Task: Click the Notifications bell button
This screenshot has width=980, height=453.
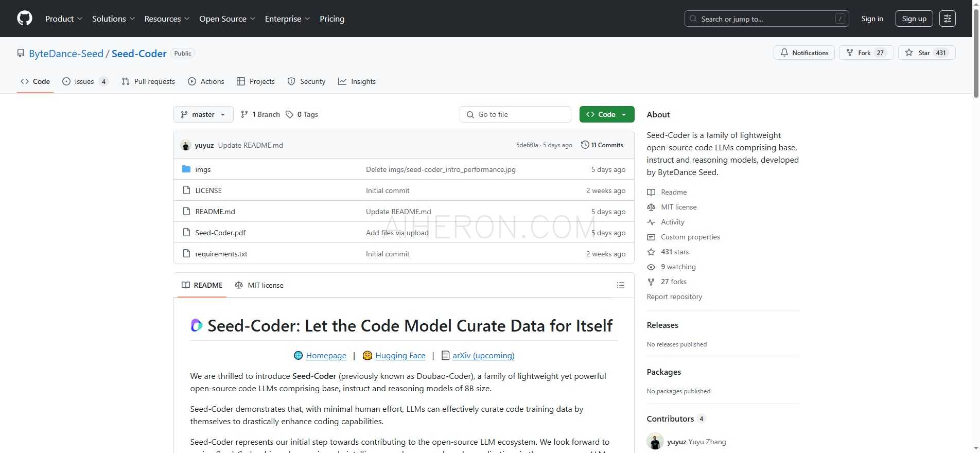Action: pos(804,53)
